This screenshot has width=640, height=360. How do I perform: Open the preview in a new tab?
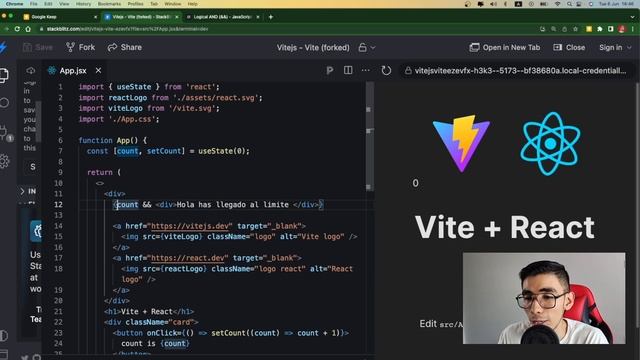click(x=504, y=47)
